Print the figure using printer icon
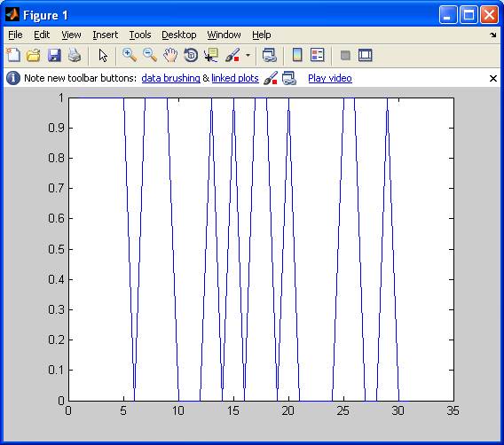This screenshot has width=504, height=445. 75,55
